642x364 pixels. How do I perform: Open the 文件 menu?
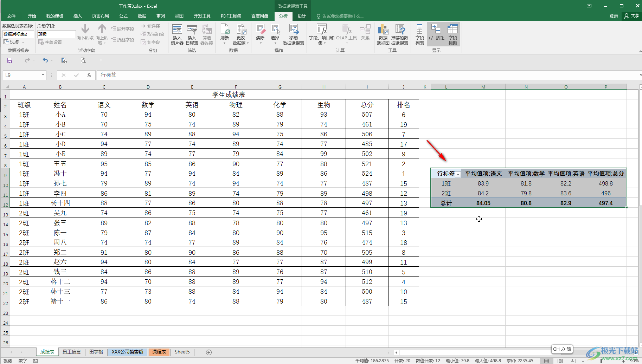[11, 16]
